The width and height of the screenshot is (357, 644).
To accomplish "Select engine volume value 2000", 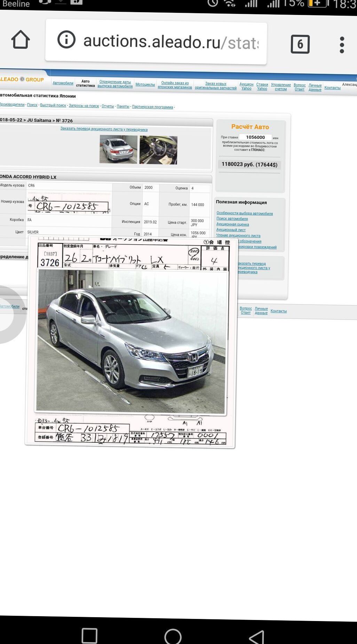I will coord(149,187).
